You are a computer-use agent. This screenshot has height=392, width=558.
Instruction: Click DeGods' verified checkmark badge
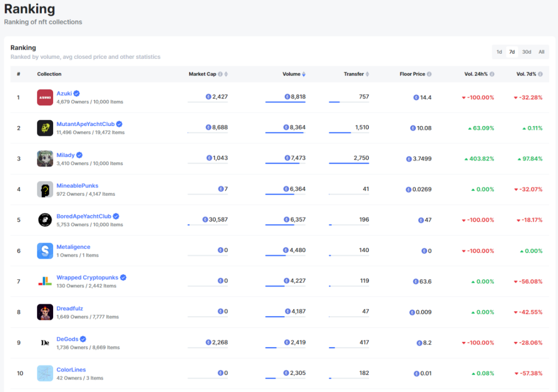83,339
